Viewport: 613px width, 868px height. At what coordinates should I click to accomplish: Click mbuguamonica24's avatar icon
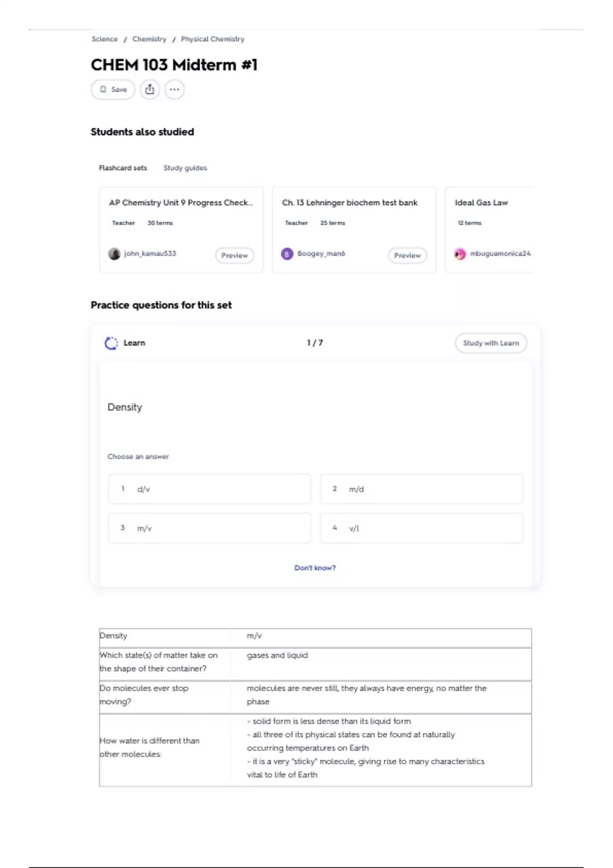[460, 254]
